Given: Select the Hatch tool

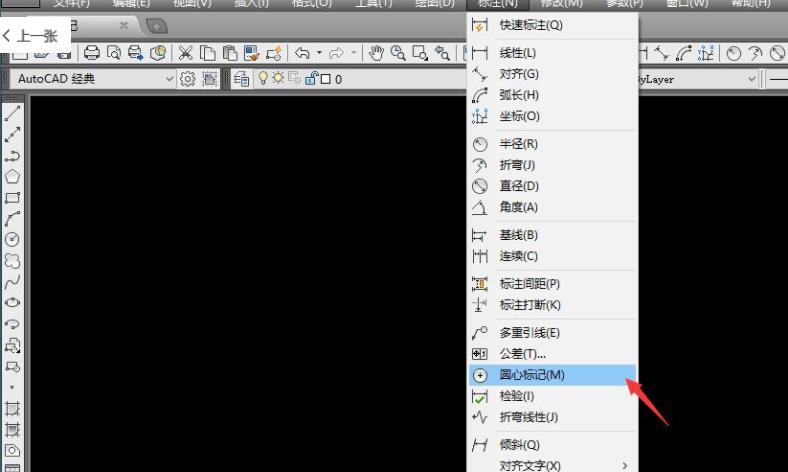Looking at the screenshot, I should coord(13,409).
